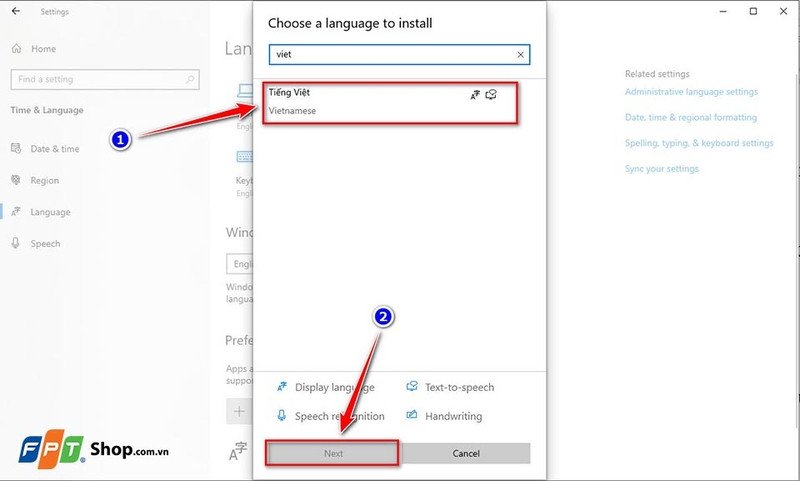Select Date & time in sidebar
This screenshot has height=481, width=800.
pos(54,149)
